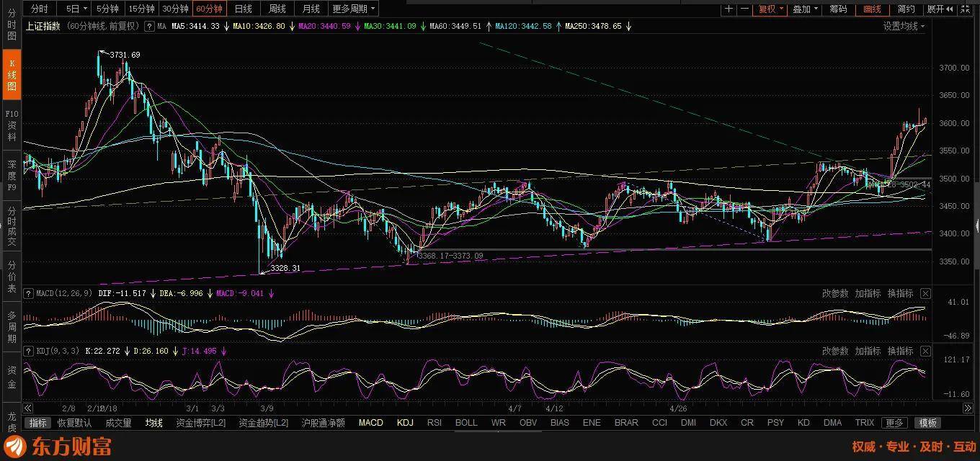Click 加指标 in the KDJ panel
Viewport: 980px width, 461px height.
click(x=868, y=351)
